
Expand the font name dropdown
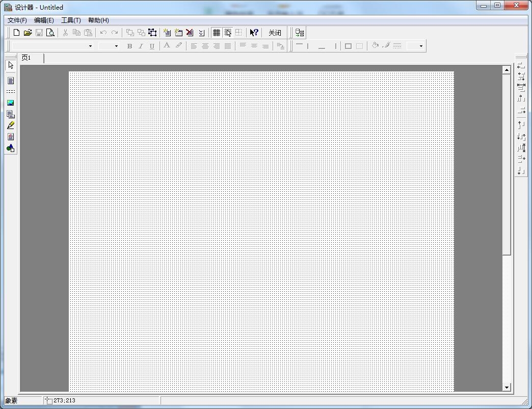click(x=91, y=46)
